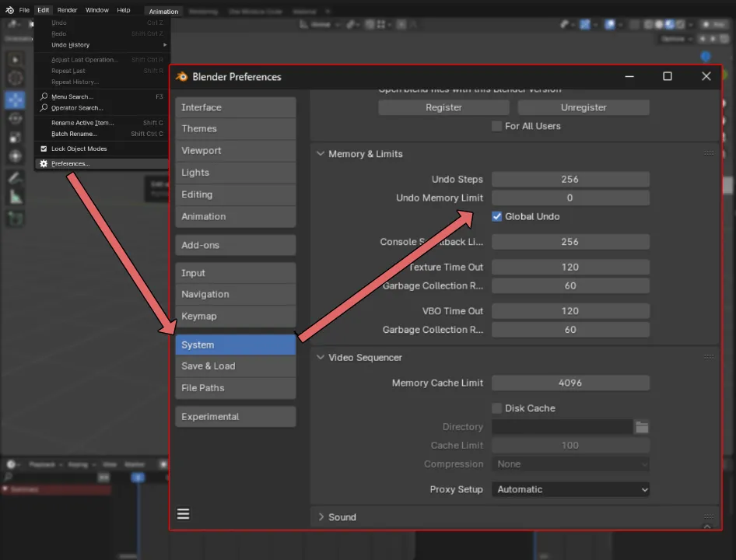Collapse the Memory & Limits panel

320,153
